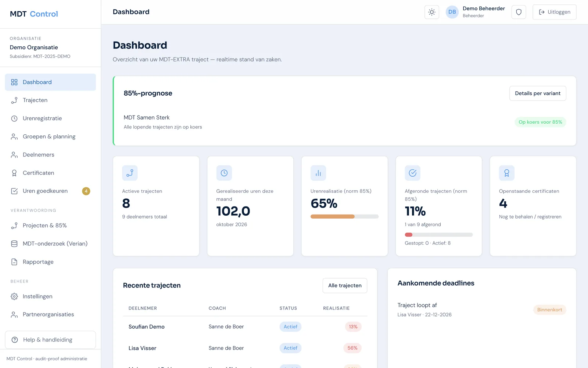This screenshot has width=588, height=368.
Task: Click Demo Organisatie name in sidebar
Action: tap(34, 47)
